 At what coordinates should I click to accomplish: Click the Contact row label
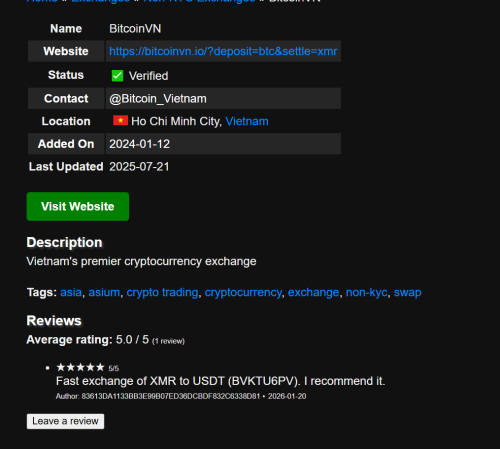click(66, 99)
